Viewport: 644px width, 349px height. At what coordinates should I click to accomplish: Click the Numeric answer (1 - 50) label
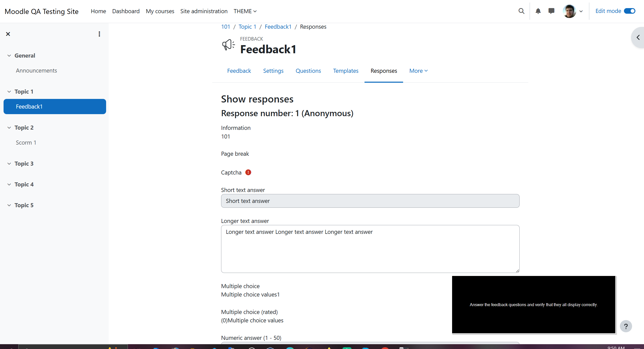[251, 338]
